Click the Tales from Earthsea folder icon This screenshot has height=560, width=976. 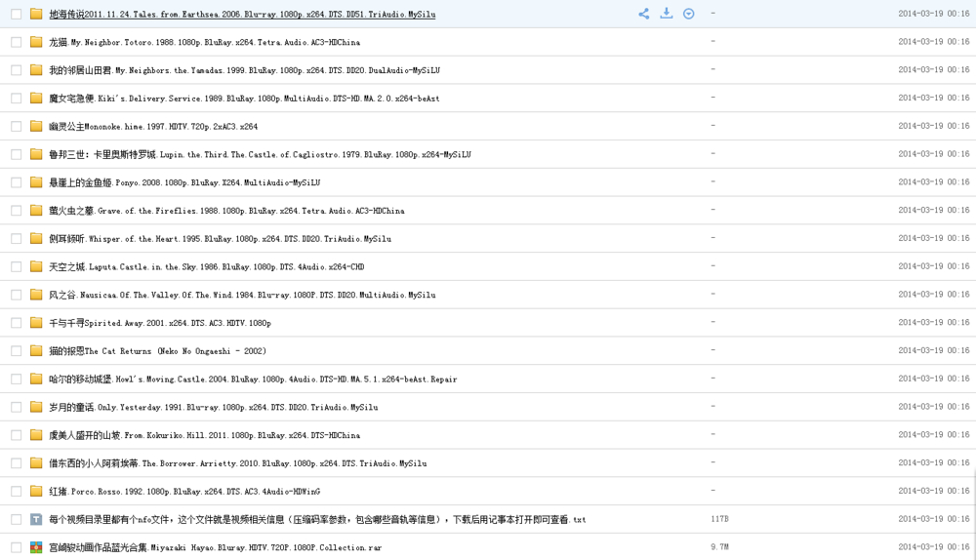36,14
